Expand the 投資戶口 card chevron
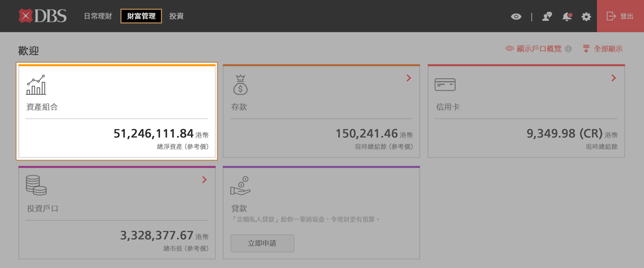The image size is (644, 268). pos(204,180)
